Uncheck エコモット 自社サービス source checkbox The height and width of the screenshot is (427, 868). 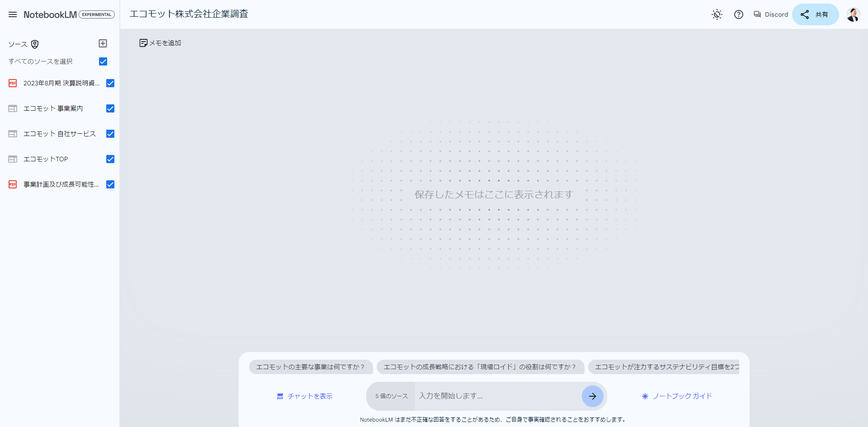[x=110, y=134]
